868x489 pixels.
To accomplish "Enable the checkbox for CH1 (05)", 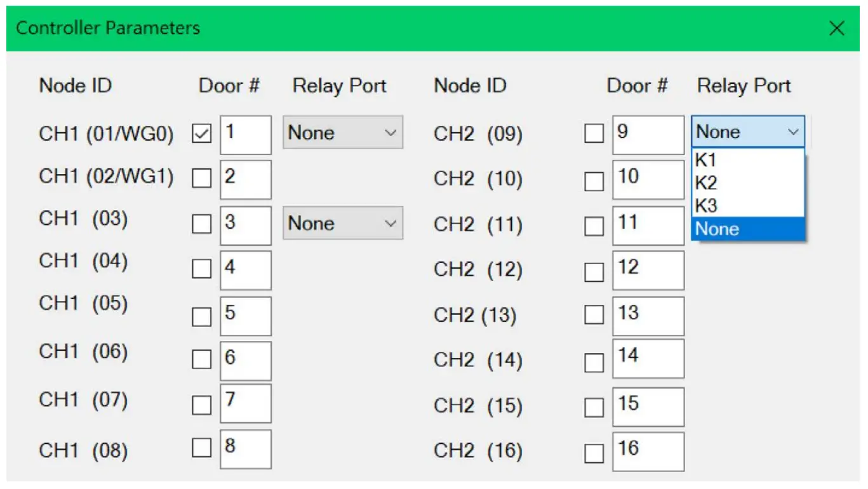I will [x=201, y=316].
